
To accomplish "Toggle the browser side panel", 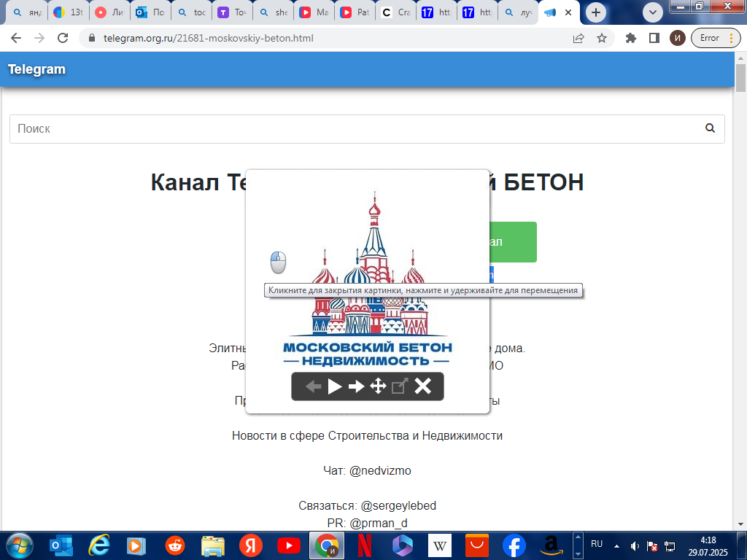I will click(x=654, y=38).
